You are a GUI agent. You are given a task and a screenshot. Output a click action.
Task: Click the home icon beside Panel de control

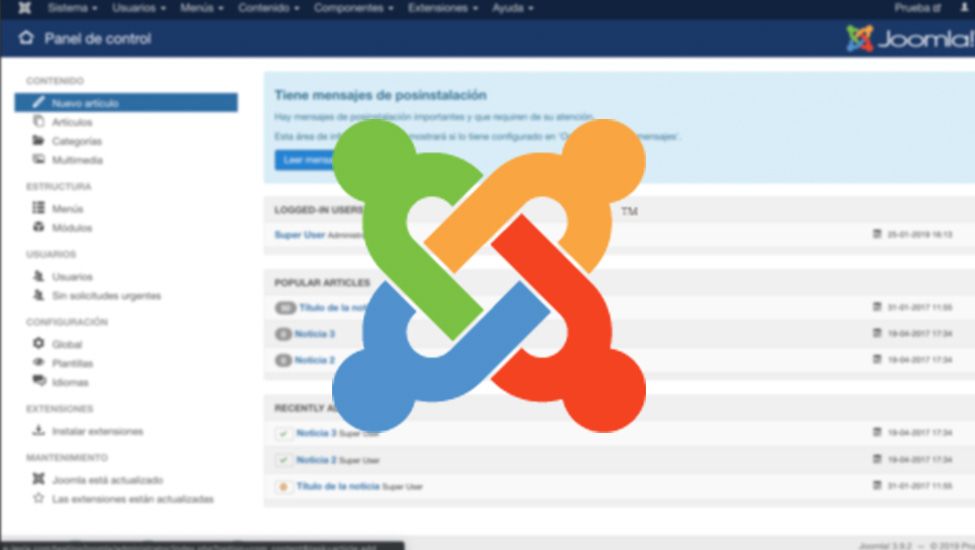[26, 38]
